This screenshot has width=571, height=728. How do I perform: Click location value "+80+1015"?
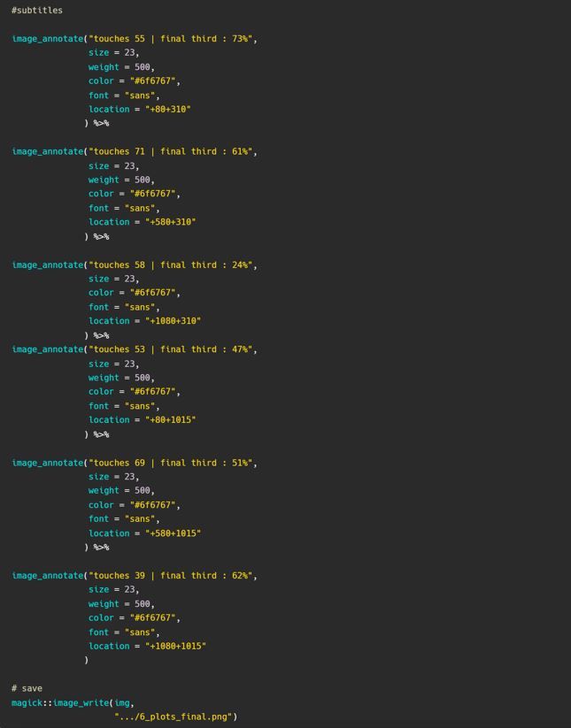tap(171, 419)
